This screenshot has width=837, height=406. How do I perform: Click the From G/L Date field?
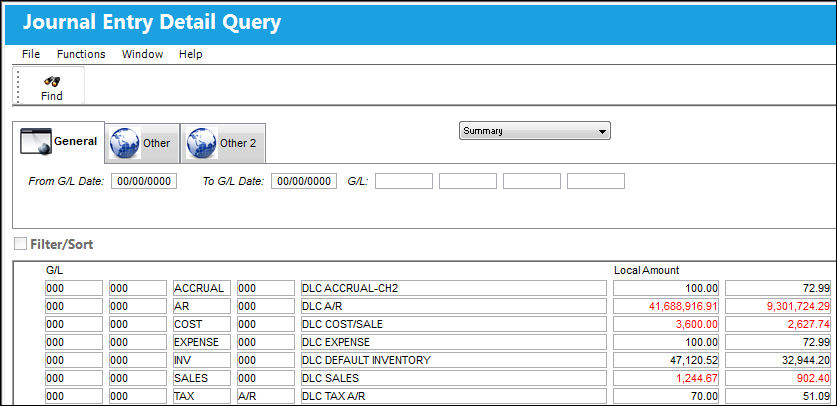pyautogui.click(x=144, y=181)
